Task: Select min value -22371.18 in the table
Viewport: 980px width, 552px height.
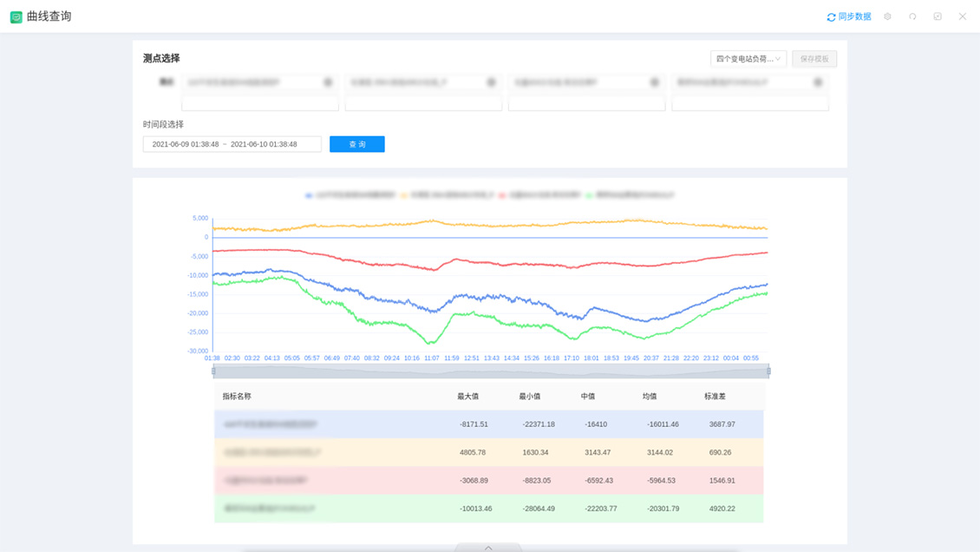Action: point(539,424)
